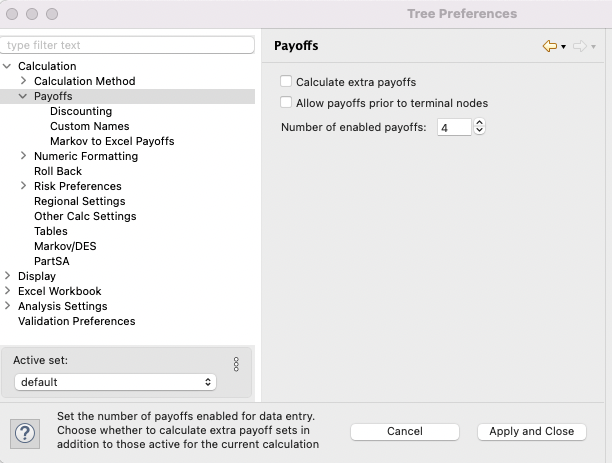The image size is (612, 463).
Task: Open the Active set options menu icon
Action: point(236,364)
